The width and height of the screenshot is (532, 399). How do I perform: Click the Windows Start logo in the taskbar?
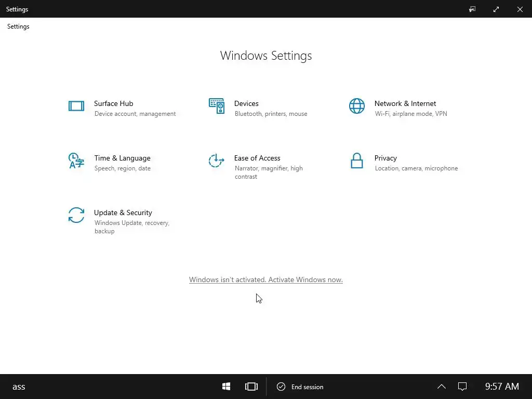pyautogui.click(x=227, y=387)
